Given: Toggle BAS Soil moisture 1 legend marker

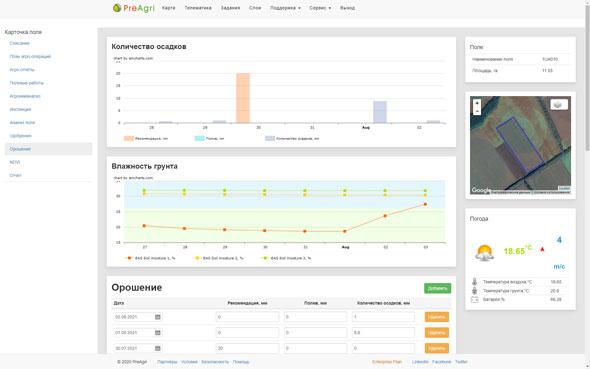Looking at the screenshot, I should (129, 258).
